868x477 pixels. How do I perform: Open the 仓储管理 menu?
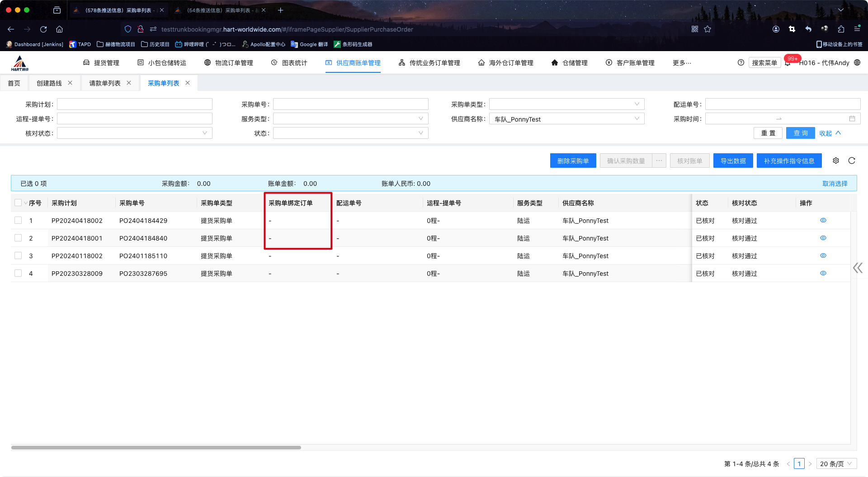point(570,63)
